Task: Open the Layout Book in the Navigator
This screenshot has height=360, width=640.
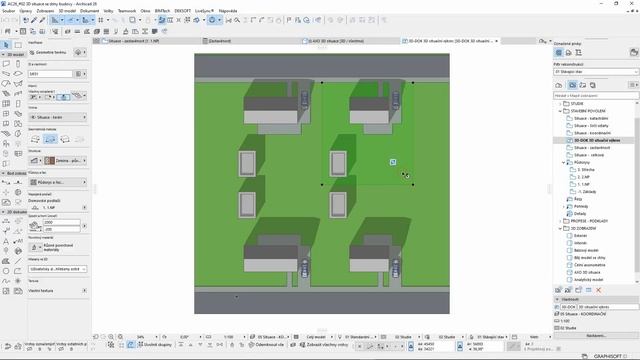Action: tap(583, 85)
